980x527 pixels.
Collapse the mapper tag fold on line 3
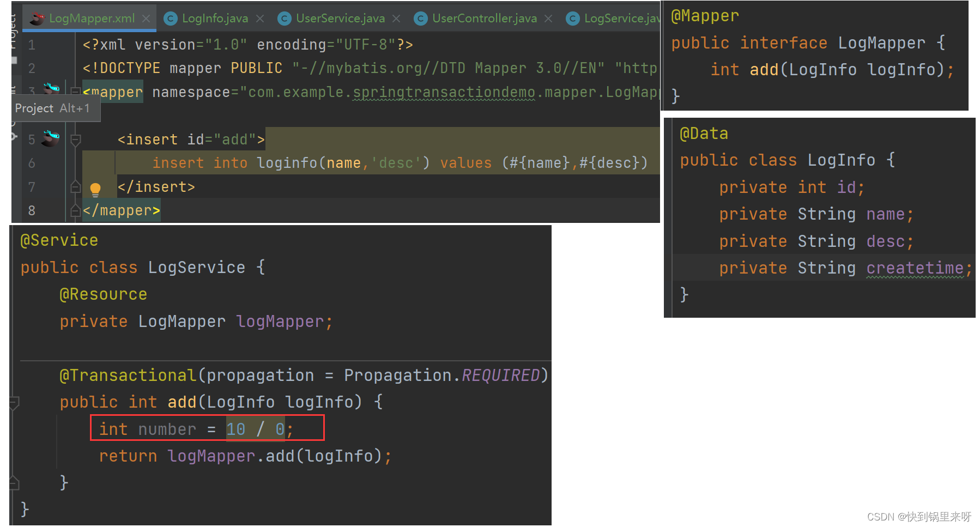[76, 92]
